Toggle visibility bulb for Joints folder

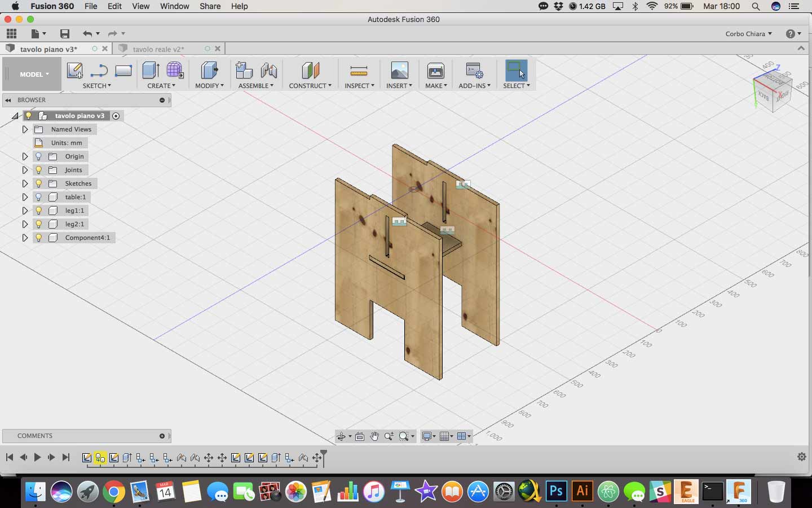38,170
